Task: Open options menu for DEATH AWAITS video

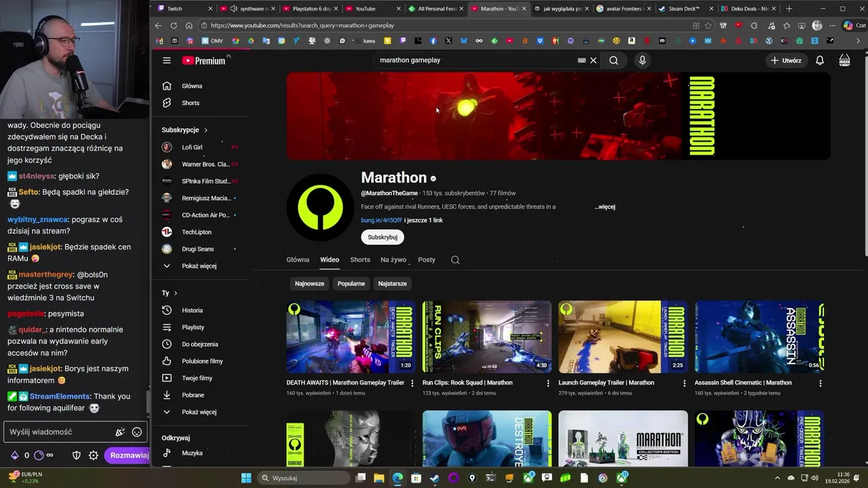Action: click(x=412, y=383)
